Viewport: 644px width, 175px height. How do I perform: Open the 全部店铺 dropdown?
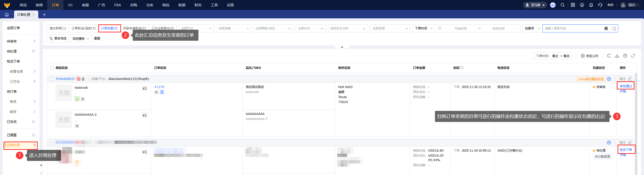tap(233, 28)
